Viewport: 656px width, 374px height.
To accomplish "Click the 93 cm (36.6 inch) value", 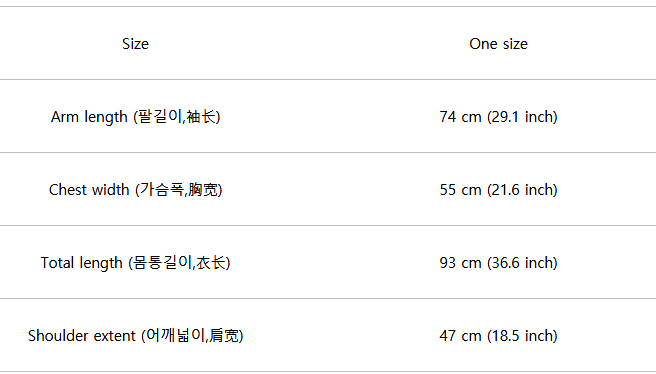I will (498, 263).
